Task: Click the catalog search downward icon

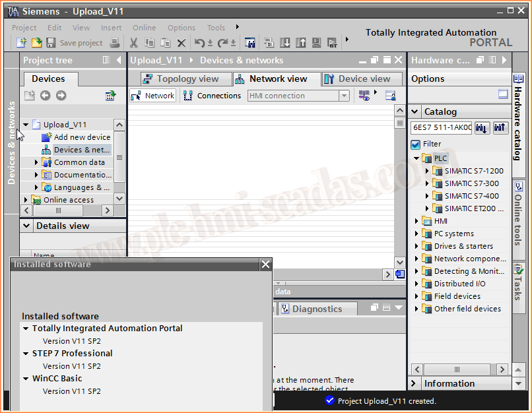Action: [x=482, y=128]
